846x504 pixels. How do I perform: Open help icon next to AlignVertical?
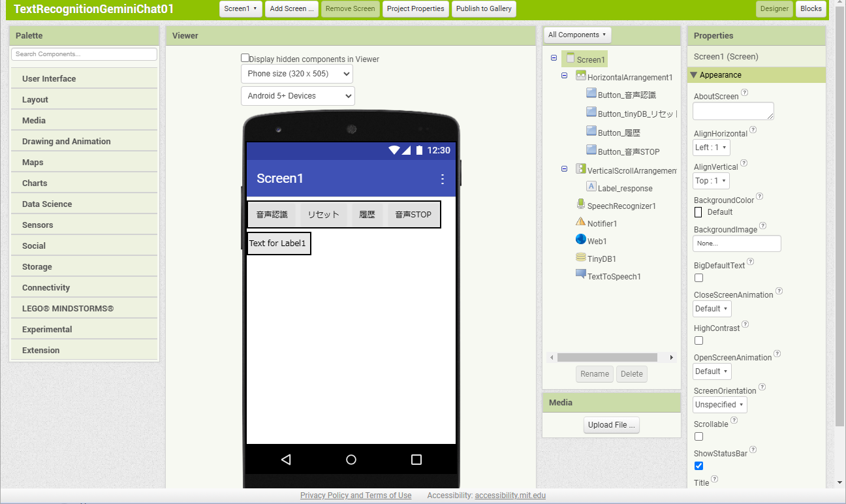(744, 163)
